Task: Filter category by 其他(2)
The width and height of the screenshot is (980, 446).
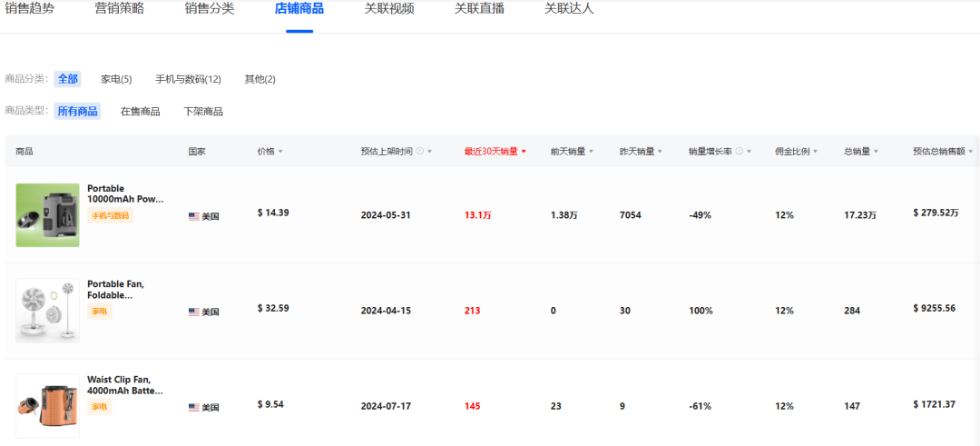Action: [260, 79]
